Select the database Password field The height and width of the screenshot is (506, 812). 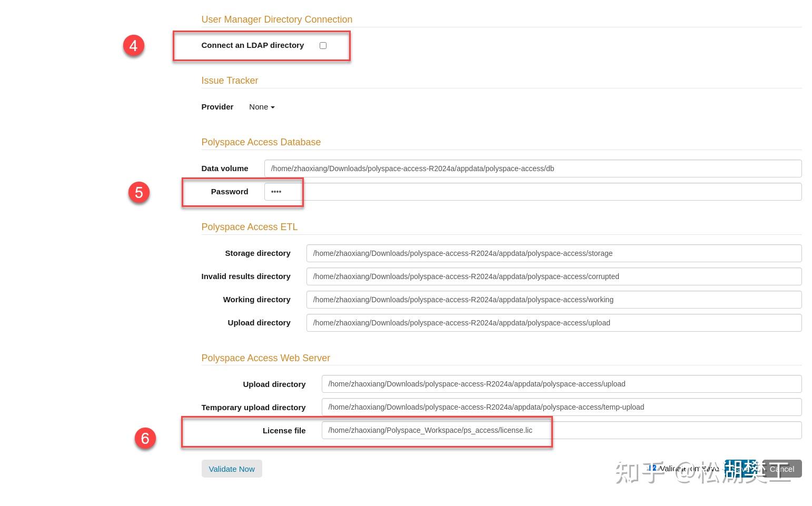(x=283, y=192)
